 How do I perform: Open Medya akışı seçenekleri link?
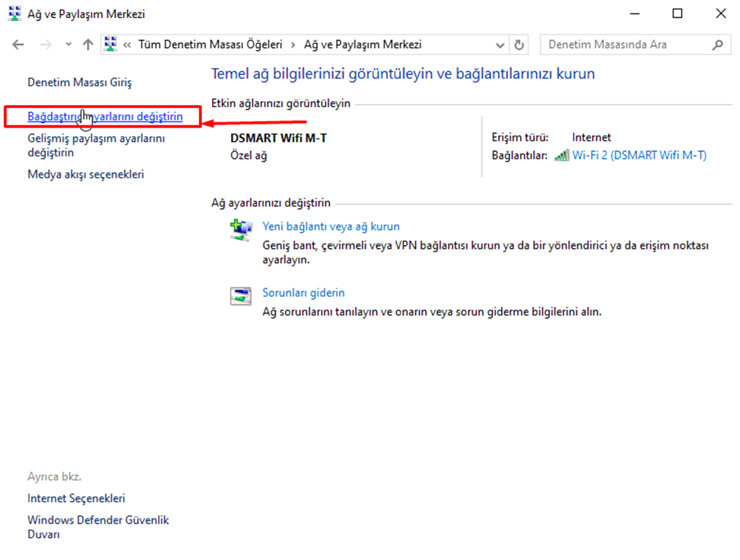click(x=85, y=174)
